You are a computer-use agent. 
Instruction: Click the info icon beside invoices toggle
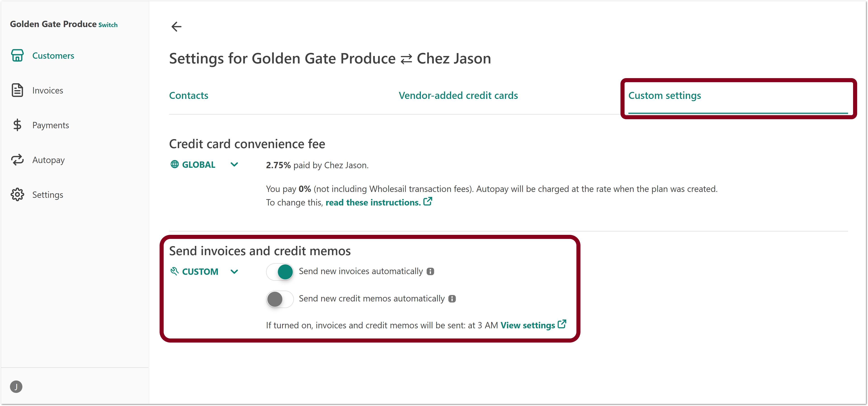(x=430, y=271)
